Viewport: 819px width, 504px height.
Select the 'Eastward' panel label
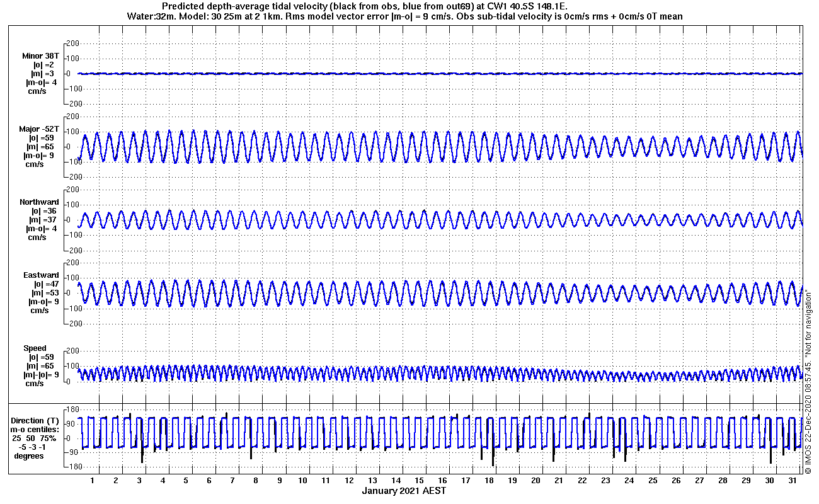pyautogui.click(x=41, y=275)
